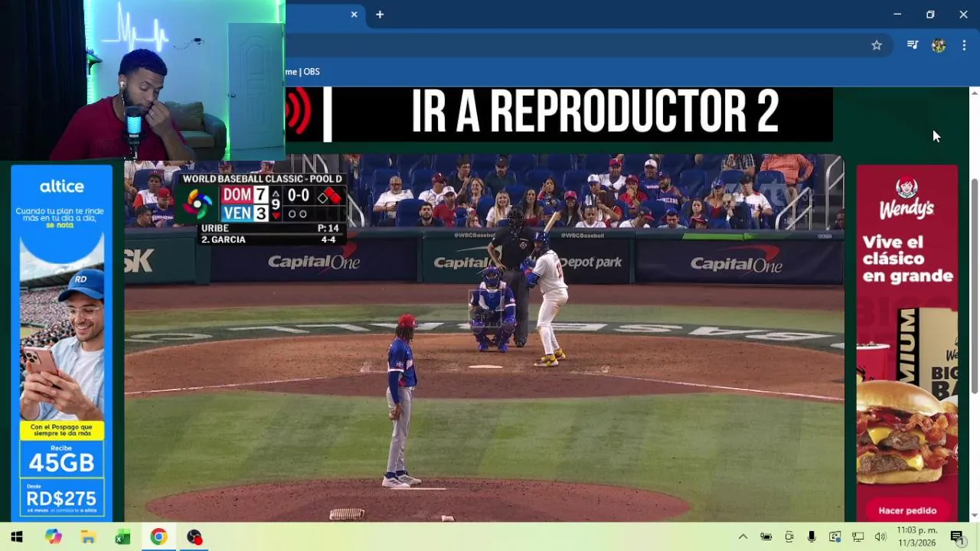Open Copilot from the taskbar
980x551 pixels.
coord(53,537)
